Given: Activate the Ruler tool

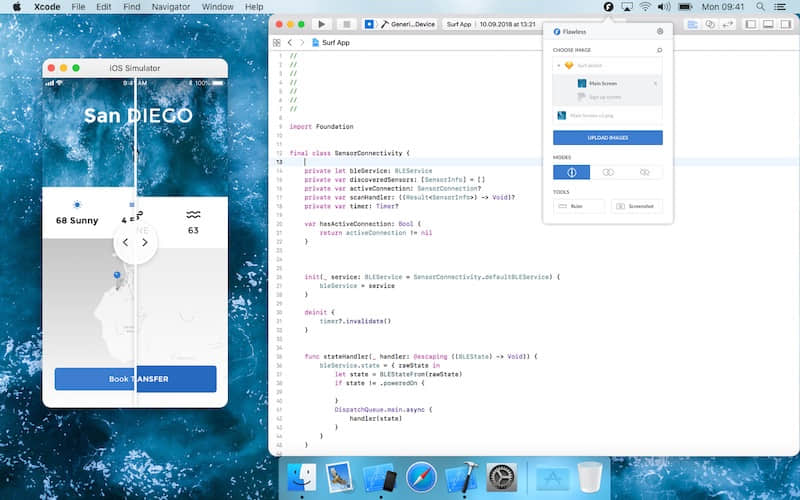Looking at the screenshot, I should point(579,206).
